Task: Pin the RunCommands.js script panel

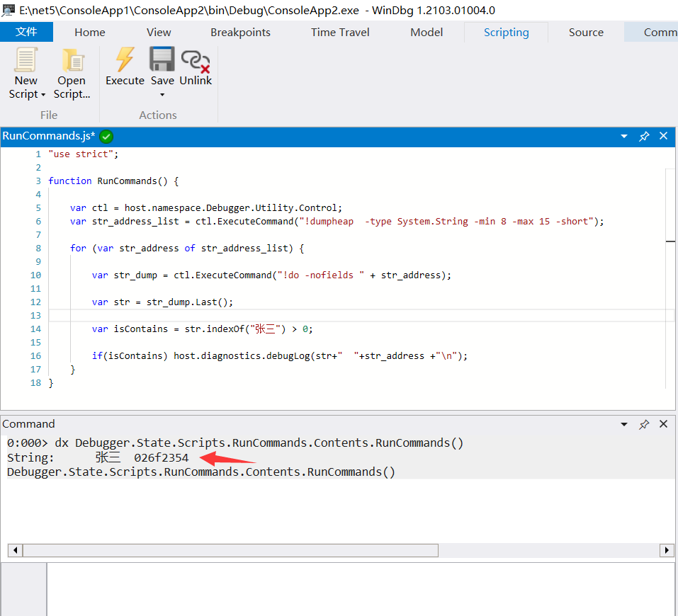Action: click(x=644, y=137)
